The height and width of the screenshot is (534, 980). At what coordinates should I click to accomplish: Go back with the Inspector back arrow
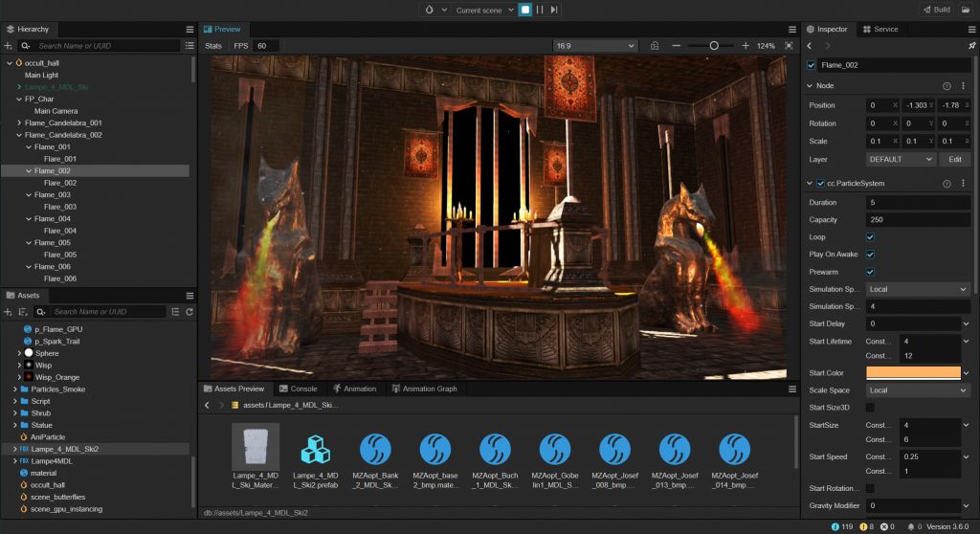tap(810, 46)
